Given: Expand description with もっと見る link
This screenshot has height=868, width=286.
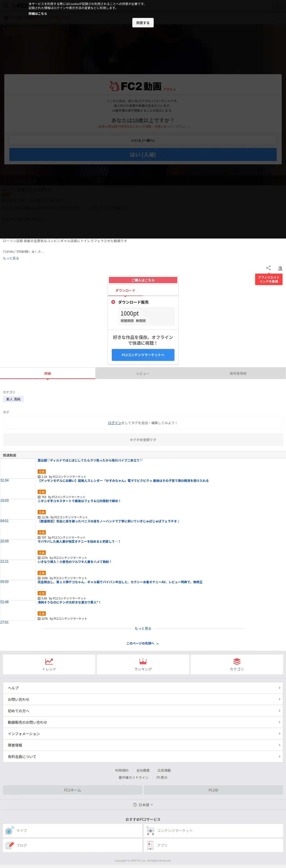Looking at the screenshot, I should 11,259.
